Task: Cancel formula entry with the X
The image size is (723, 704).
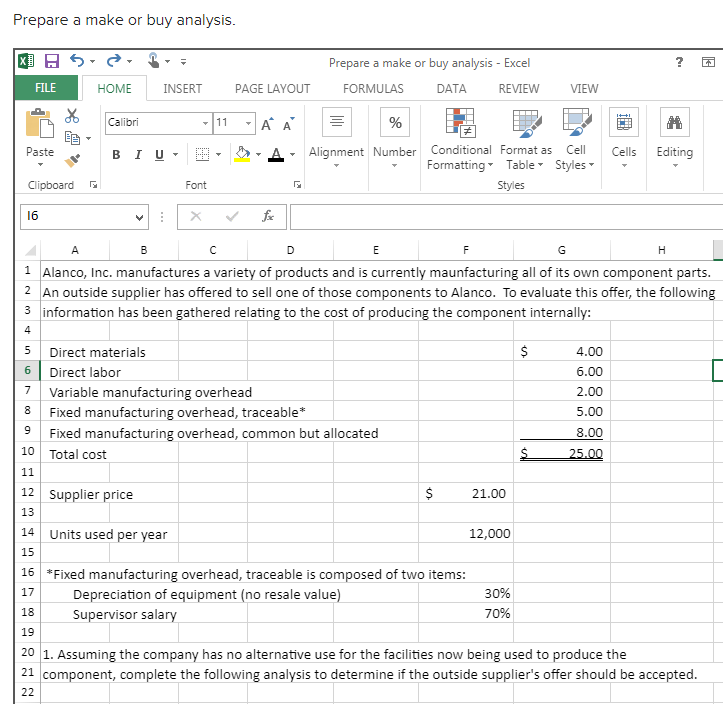Action: point(196,216)
